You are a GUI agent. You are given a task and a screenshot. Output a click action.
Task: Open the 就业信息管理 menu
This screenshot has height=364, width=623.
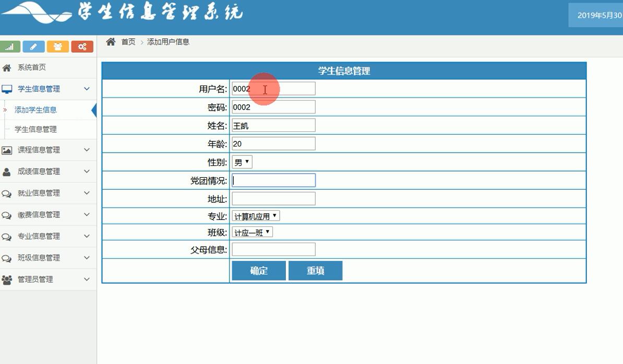(x=39, y=193)
